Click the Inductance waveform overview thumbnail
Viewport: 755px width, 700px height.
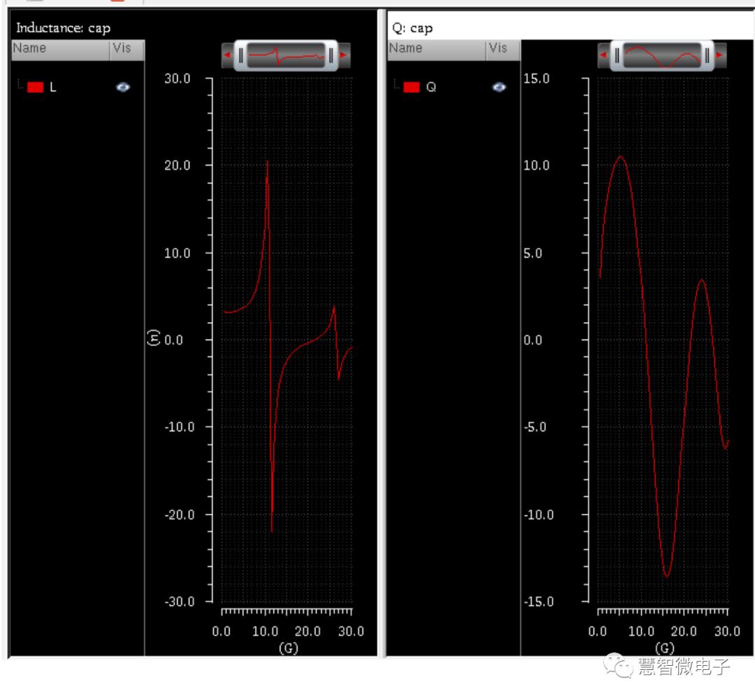[x=286, y=56]
